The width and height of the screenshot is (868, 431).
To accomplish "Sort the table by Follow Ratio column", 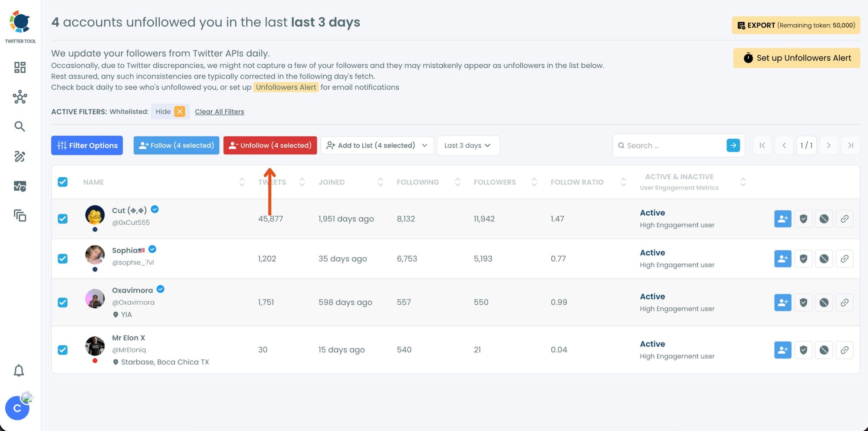I will coord(623,182).
